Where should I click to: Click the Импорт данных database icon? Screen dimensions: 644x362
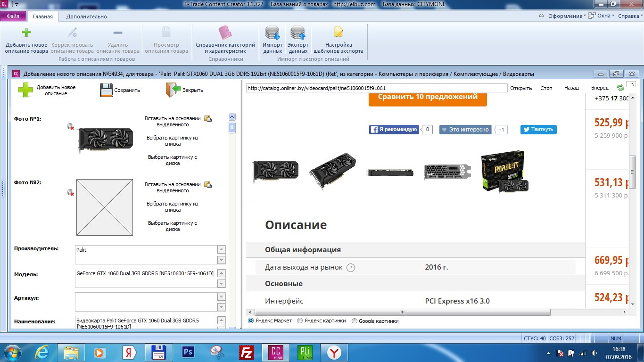tap(272, 33)
